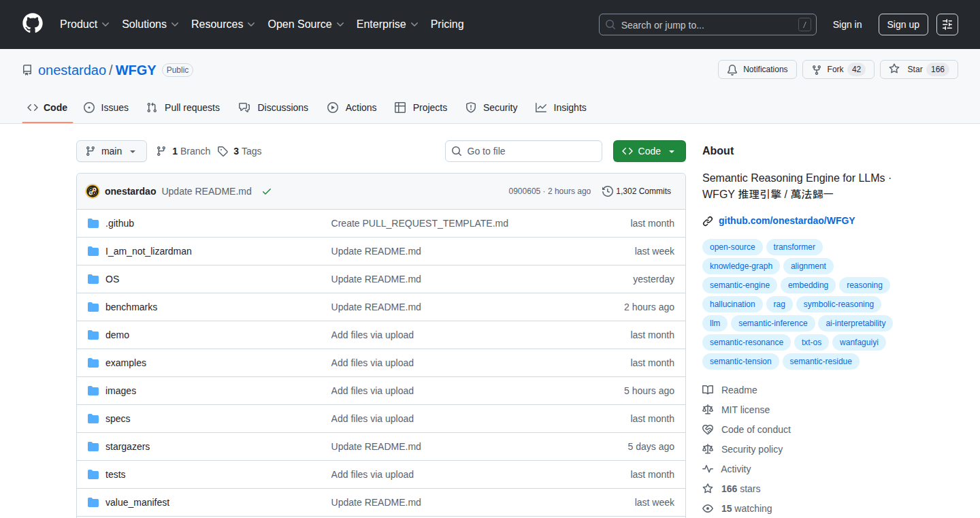Click the .github folder icon
980x518 pixels.
93,223
